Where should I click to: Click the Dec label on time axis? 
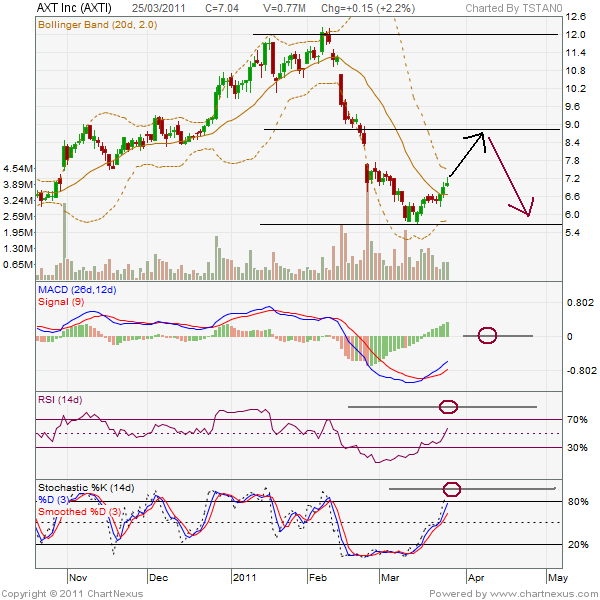pyautogui.click(x=158, y=577)
